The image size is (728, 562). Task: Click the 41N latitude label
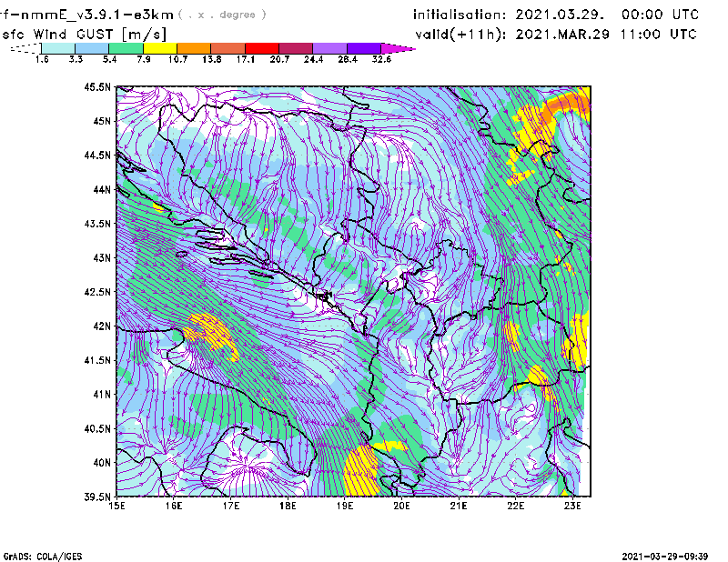click(x=102, y=395)
